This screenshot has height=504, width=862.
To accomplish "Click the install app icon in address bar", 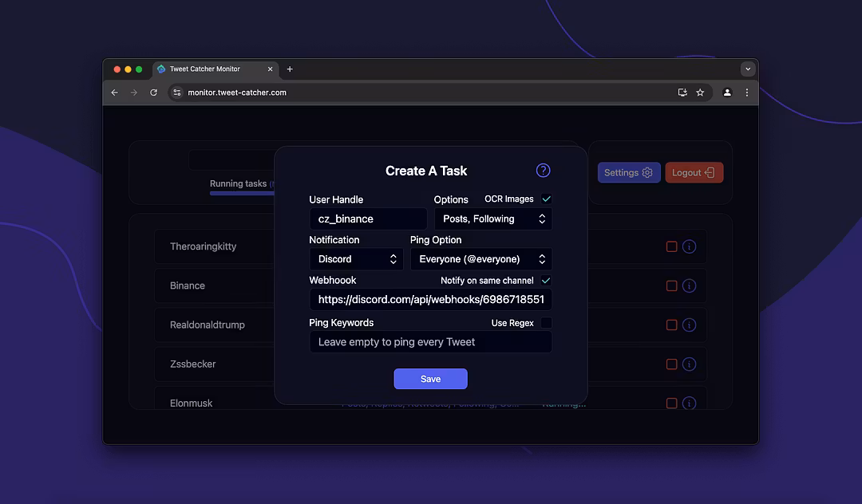I will 682,93.
